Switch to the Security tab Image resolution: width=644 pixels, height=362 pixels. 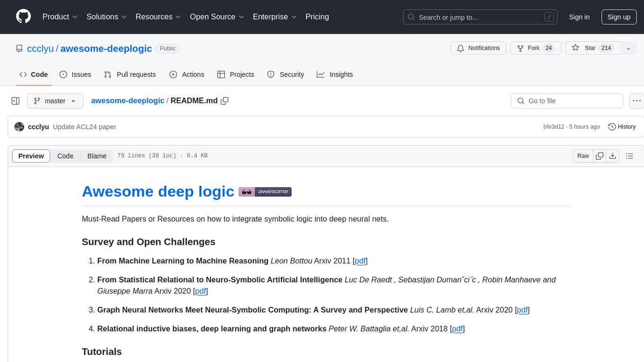[x=286, y=74]
